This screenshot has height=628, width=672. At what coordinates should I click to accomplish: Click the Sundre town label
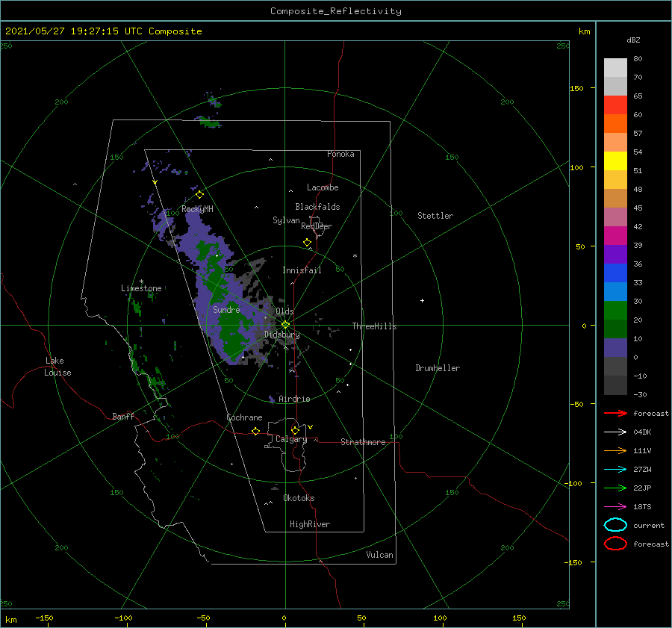(x=226, y=309)
